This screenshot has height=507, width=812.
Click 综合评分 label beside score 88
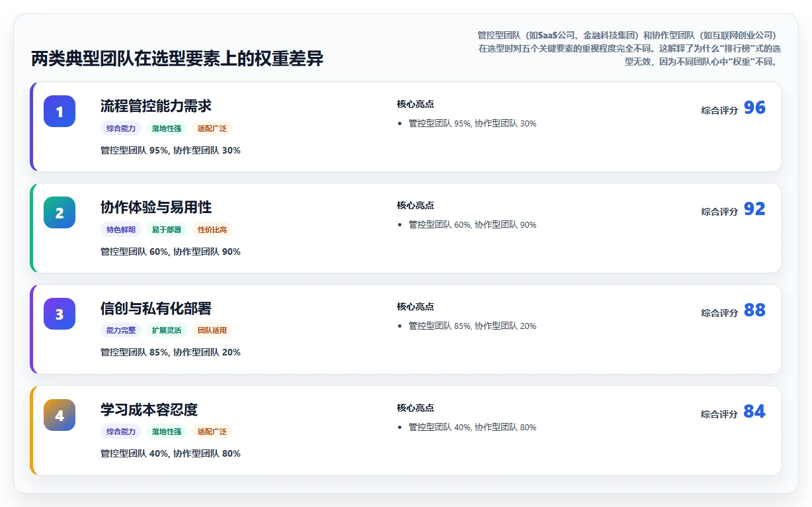coord(719,313)
